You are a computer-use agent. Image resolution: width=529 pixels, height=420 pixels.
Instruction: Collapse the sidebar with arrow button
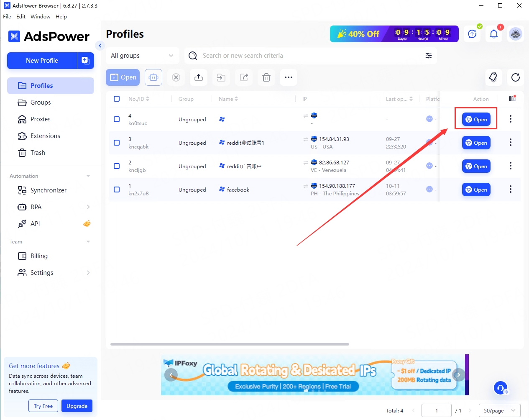pos(100,46)
